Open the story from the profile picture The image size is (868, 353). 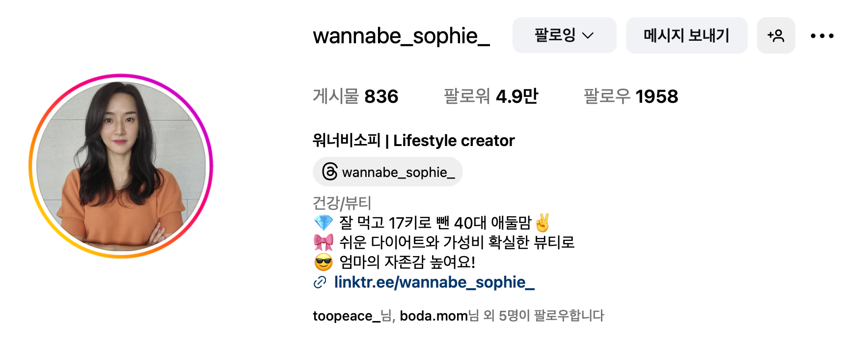click(121, 166)
